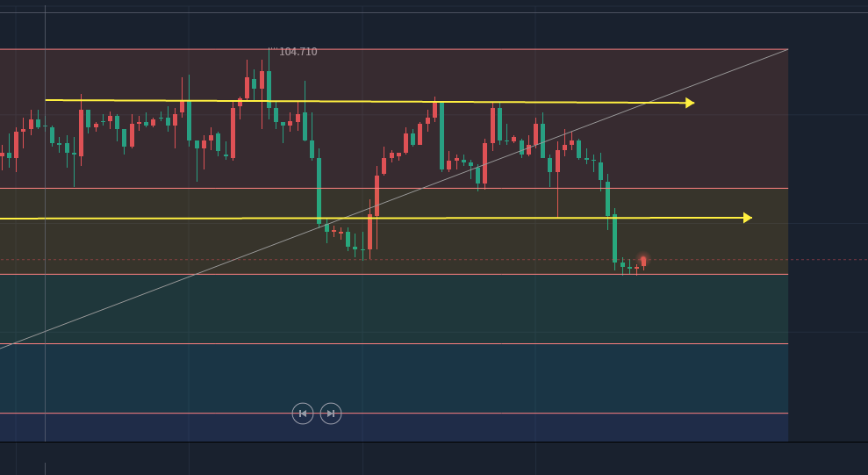Viewport: 868px width, 475px height.
Task: Click the bottom time axis strip
Action: point(439,458)
